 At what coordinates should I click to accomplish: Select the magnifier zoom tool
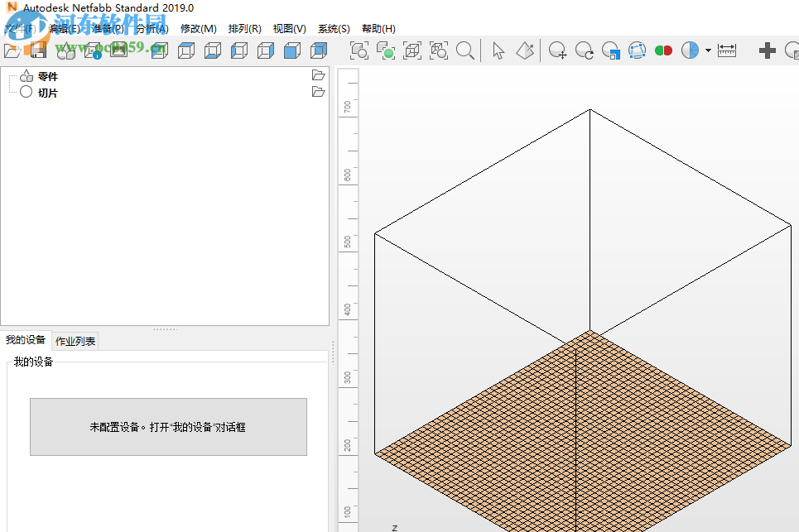(x=464, y=50)
